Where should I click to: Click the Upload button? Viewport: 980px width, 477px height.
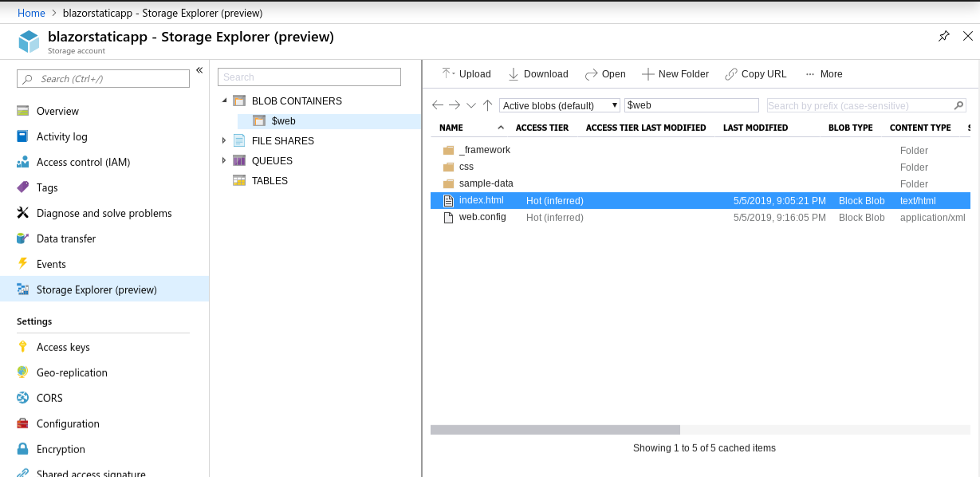coord(466,74)
